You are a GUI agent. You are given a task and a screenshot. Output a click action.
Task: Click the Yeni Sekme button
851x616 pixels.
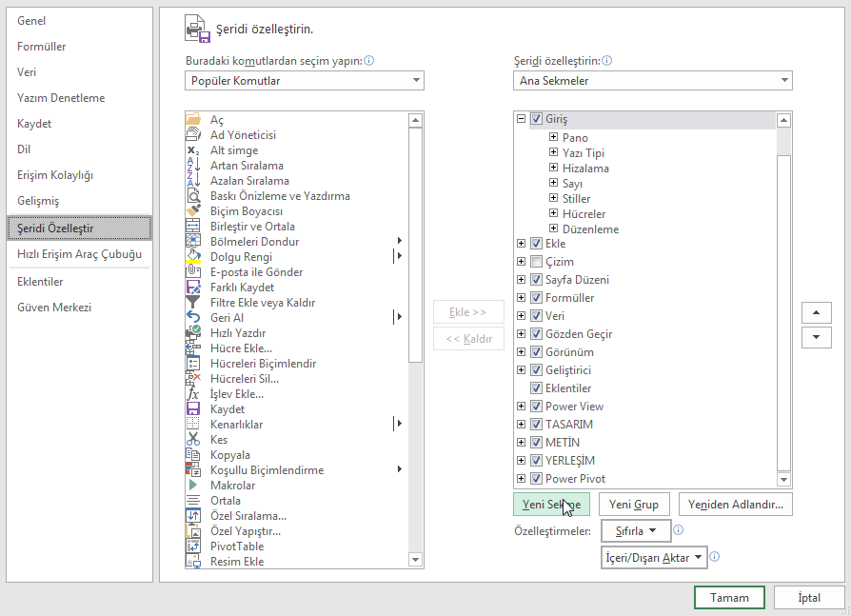tap(551, 505)
